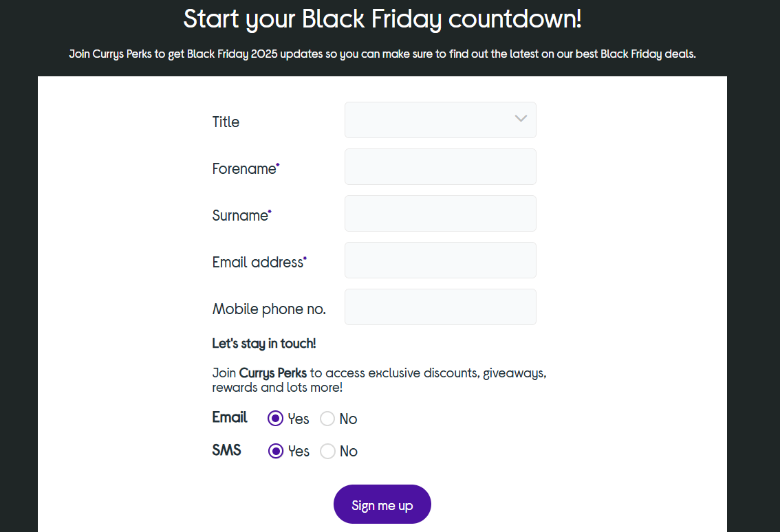Select Yes for Email updates
This screenshot has width=780, height=532.
(x=276, y=419)
